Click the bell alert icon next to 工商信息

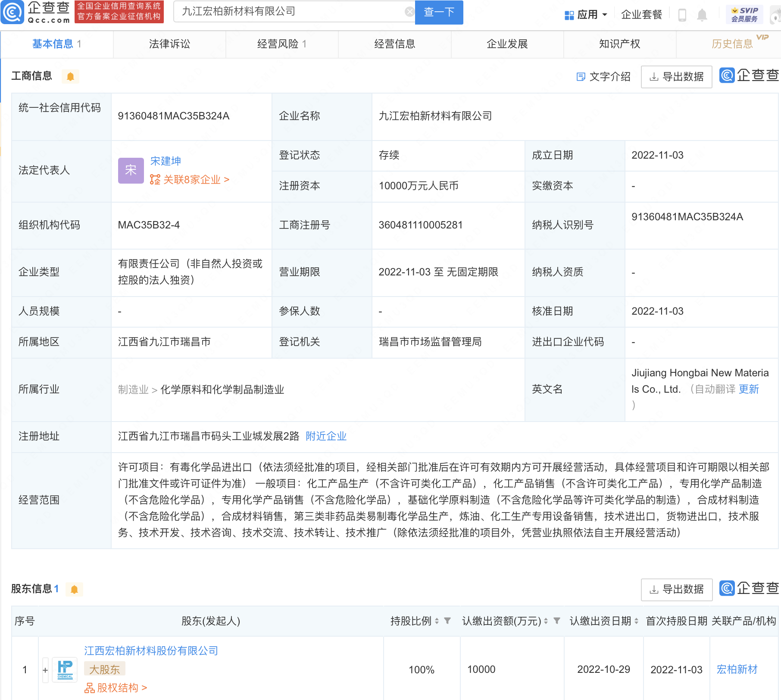(71, 77)
